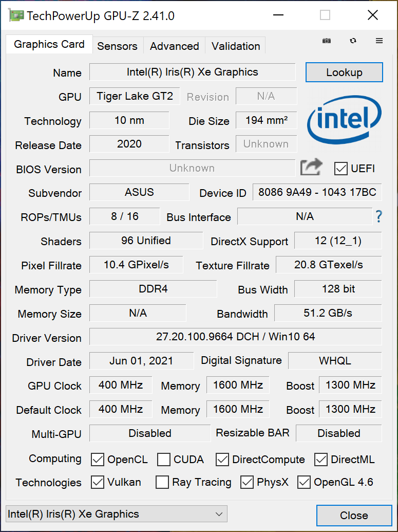Toggle the OpenCL checkbox
Screen dimensions: 398x532
pyautogui.click(x=97, y=459)
